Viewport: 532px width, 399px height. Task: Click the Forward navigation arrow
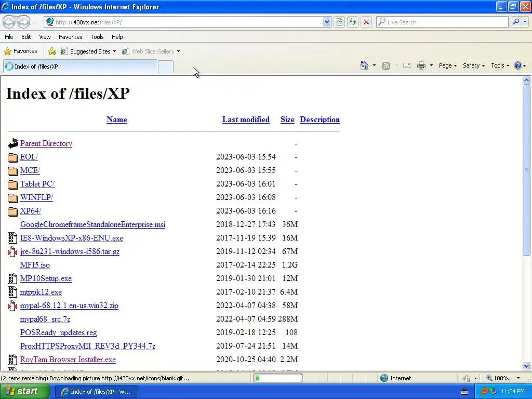(x=23, y=22)
